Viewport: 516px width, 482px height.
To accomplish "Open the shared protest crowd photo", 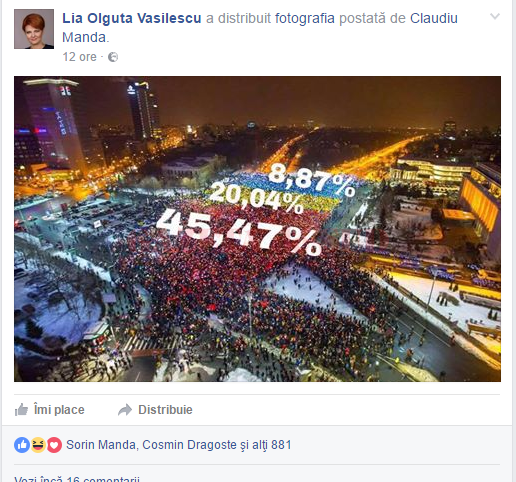I will click(x=257, y=229).
